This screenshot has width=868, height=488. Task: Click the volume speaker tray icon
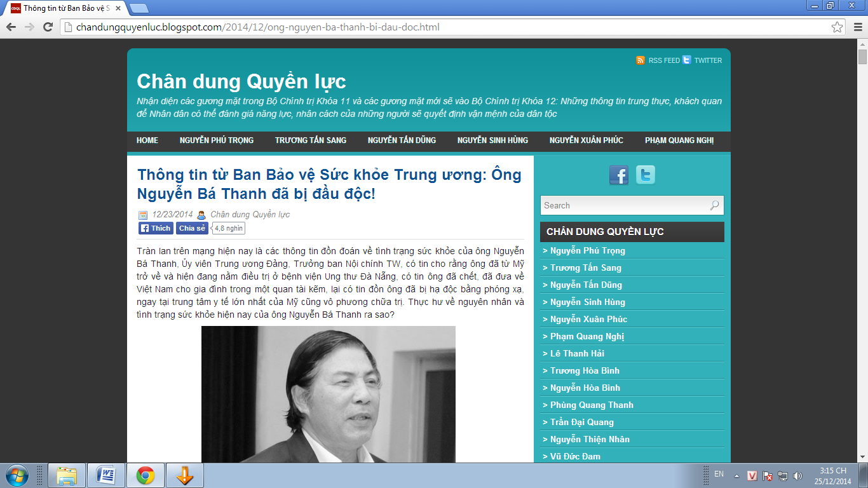pyautogui.click(x=798, y=475)
